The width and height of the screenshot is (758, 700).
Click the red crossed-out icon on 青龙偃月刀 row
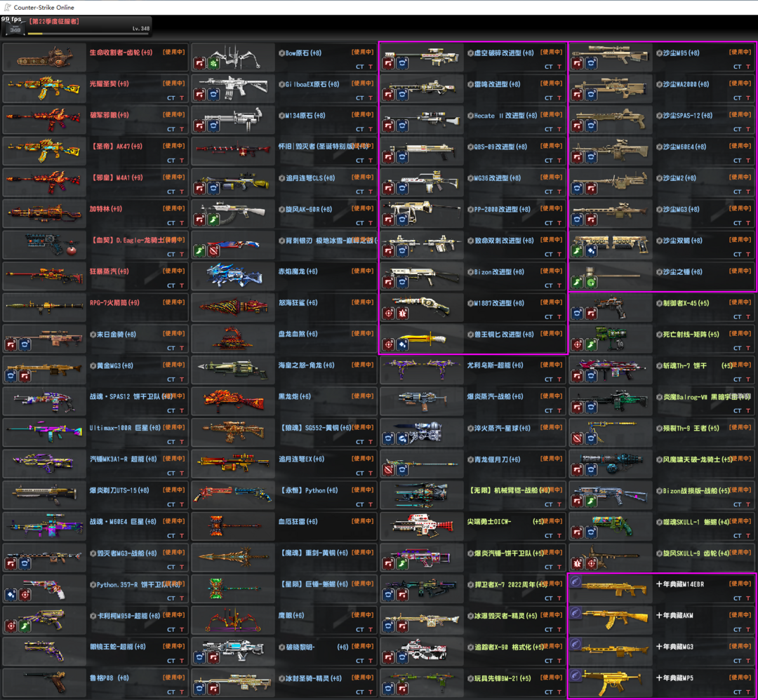pyautogui.click(x=389, y=470)
